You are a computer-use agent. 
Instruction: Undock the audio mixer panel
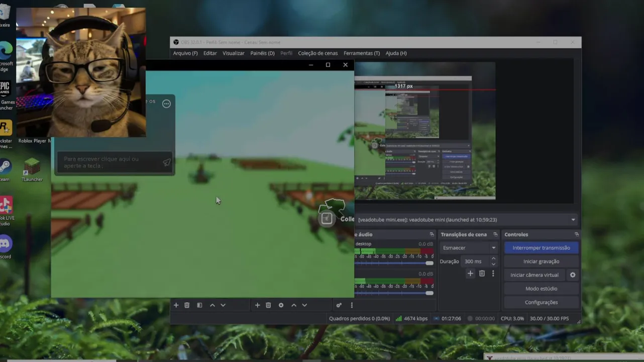click(x=432, y=234)
